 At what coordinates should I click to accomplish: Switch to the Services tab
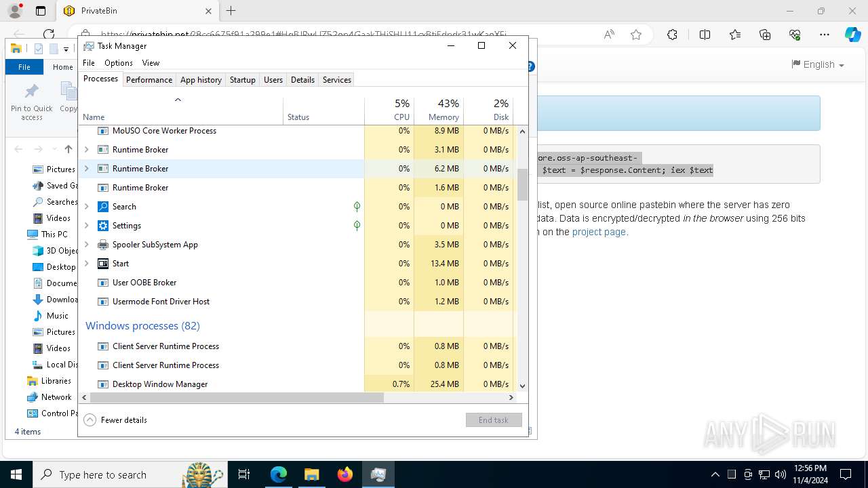tap(337, 80)
